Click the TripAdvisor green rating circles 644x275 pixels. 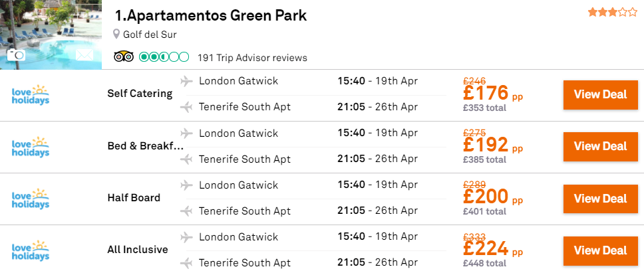pos(164,57)
